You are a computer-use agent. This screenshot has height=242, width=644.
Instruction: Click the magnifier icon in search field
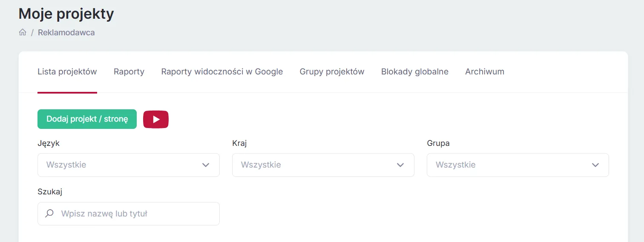(x=49, y=214)
